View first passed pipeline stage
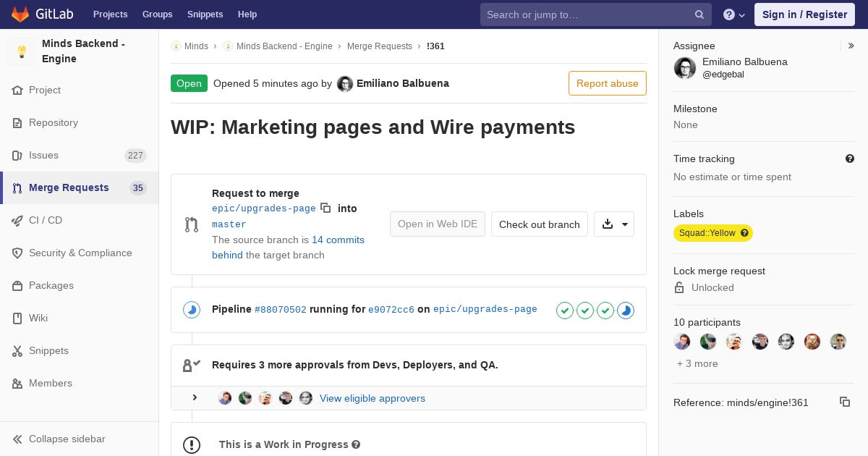 coord(565,311)
